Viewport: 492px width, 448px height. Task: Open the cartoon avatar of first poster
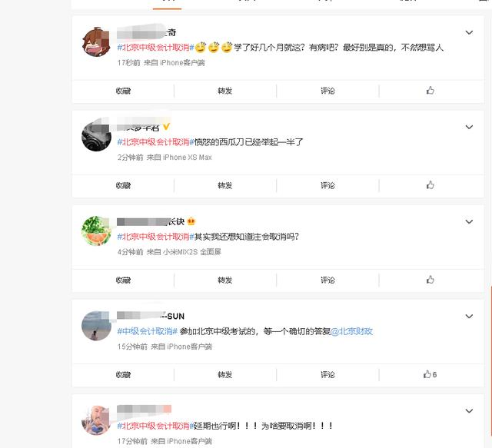coord(96,42)
